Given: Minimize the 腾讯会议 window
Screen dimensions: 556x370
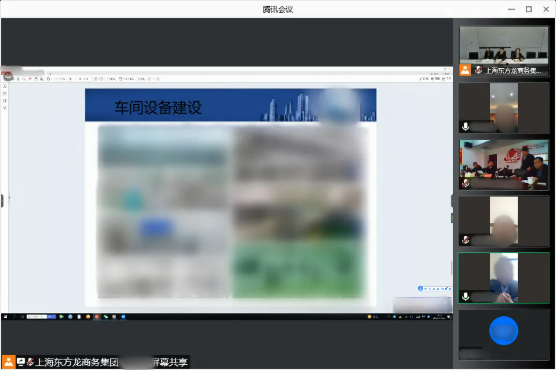Looking at the screenshot, I should 511,9.
